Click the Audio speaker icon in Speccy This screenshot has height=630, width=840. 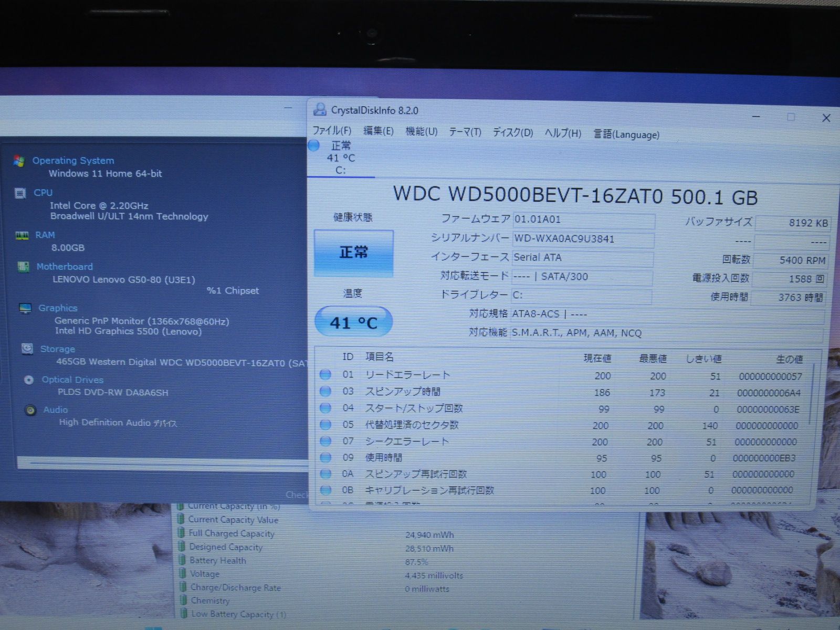coord(30,410)
